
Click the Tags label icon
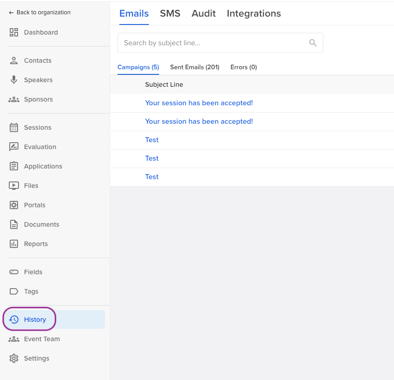click(x=14, y=291)
